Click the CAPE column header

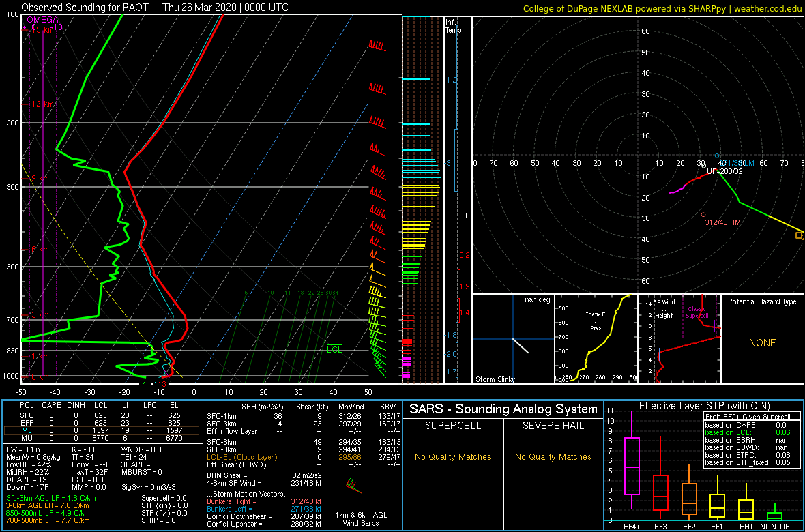pos(51,407)
